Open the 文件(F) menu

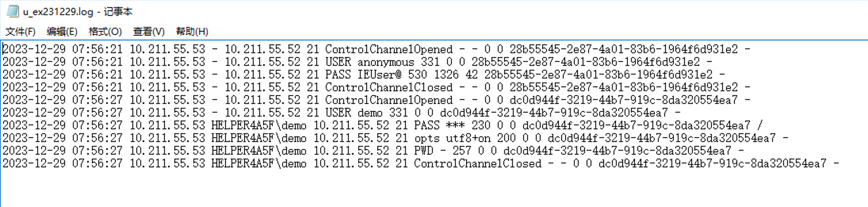point(20,31)
